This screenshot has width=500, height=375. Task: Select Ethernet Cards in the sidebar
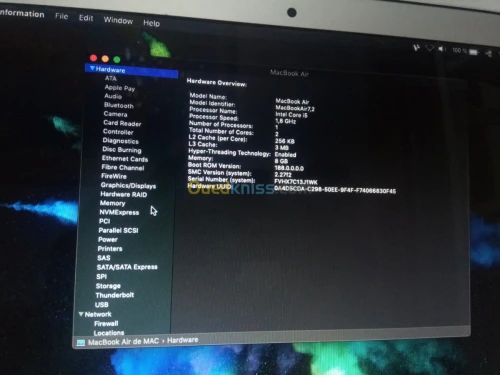point(125,159)
